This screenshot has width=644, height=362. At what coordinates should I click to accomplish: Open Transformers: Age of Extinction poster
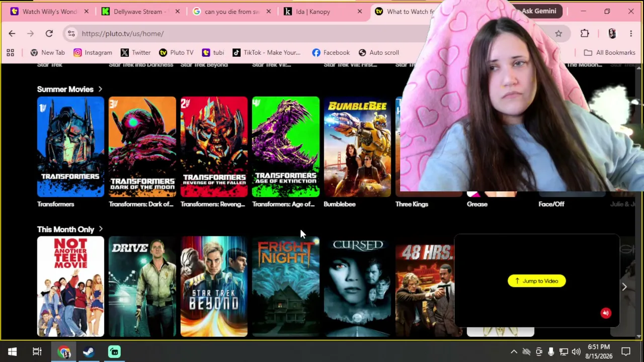(x=286, y=147)
